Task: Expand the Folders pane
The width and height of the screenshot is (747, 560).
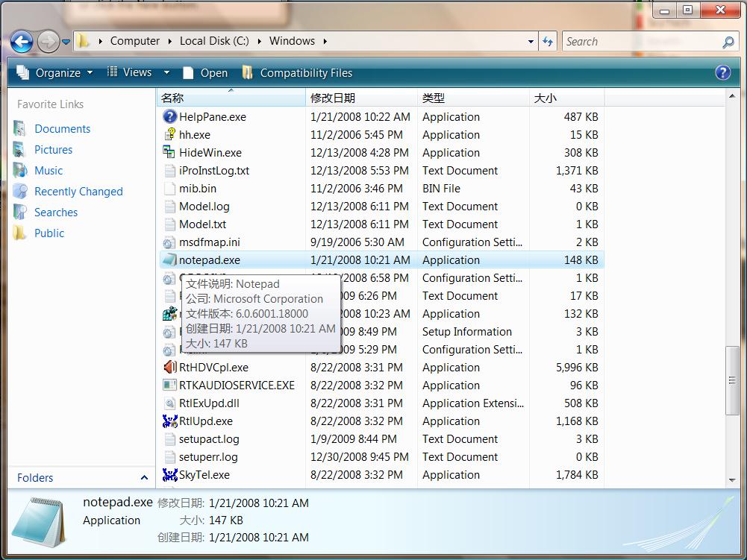Action: pyautogui.click(x=144, y=478)
